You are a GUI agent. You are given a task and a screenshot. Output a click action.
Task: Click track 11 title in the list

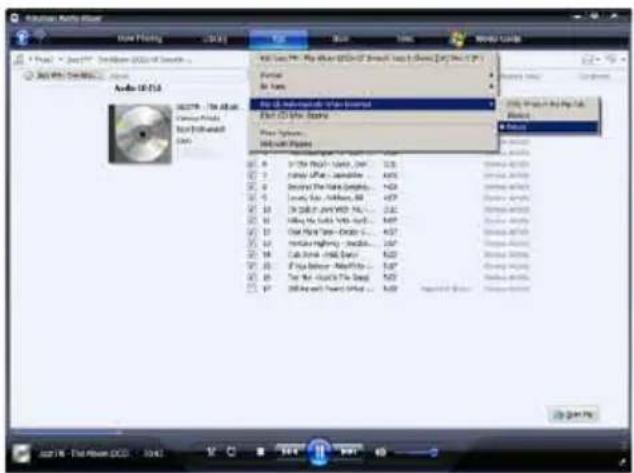(x=328, y=221)
